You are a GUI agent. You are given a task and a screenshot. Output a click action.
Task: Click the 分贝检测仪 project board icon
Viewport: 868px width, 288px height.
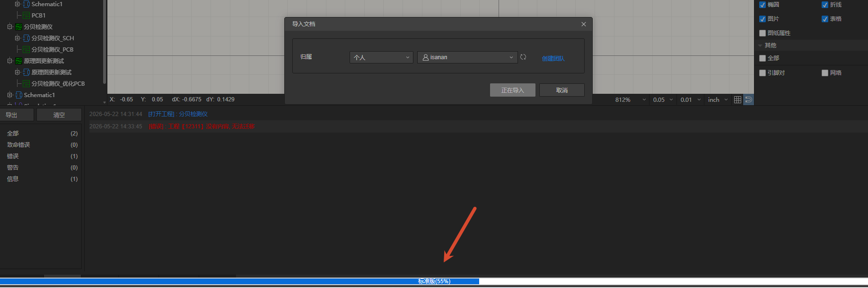(19, 27)
